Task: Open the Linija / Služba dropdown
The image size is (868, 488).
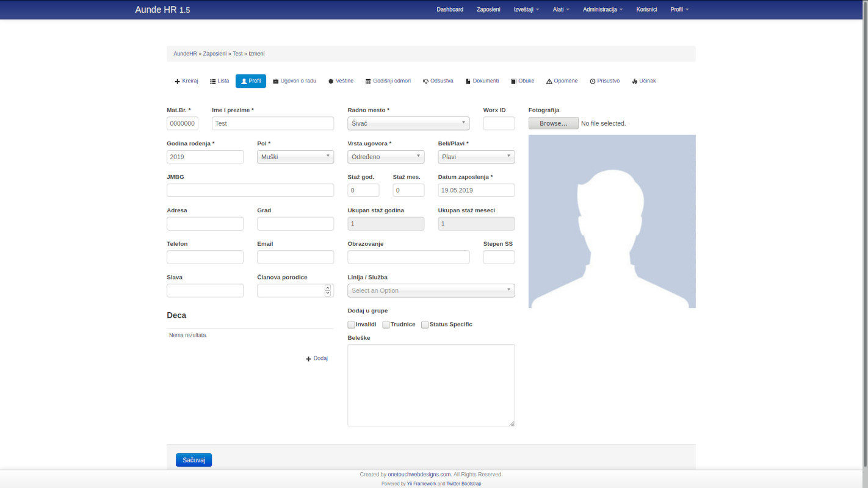Action: point(431,290)
